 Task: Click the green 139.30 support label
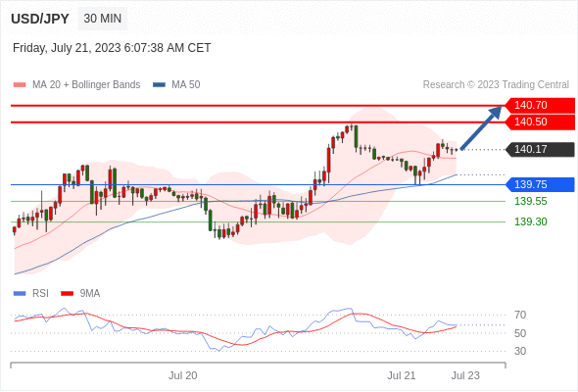click(531, 221)
